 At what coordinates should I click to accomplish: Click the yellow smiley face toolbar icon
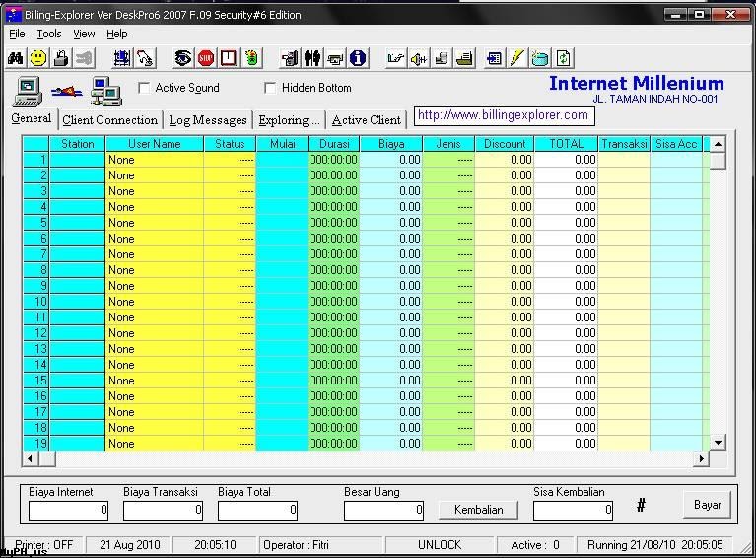(x=38, y=58)
